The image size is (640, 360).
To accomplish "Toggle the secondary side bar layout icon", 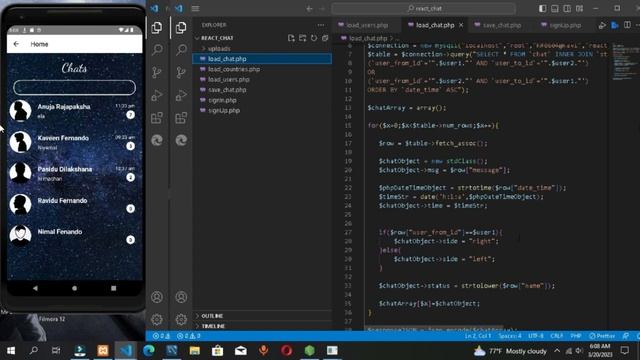I will [x=567, y=8].
